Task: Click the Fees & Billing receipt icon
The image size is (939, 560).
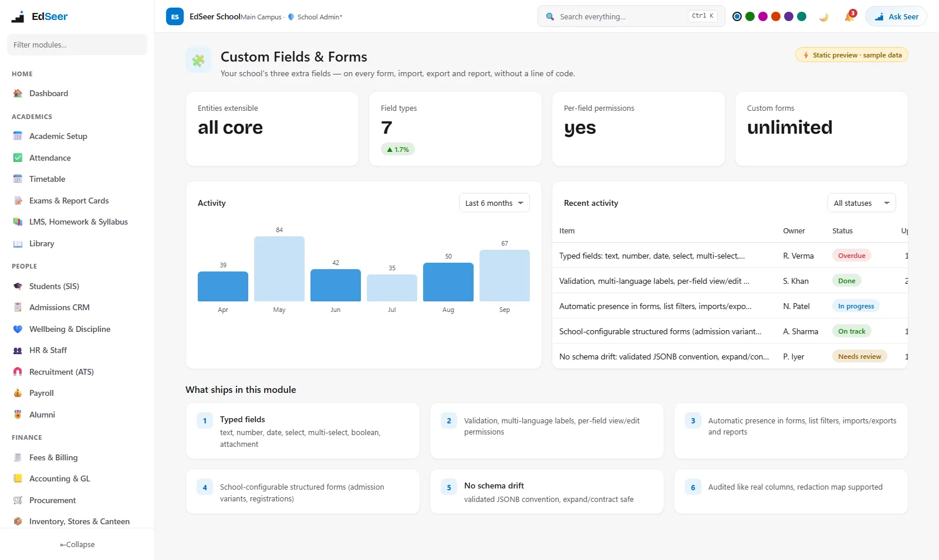Action: (x=18, y=457)
